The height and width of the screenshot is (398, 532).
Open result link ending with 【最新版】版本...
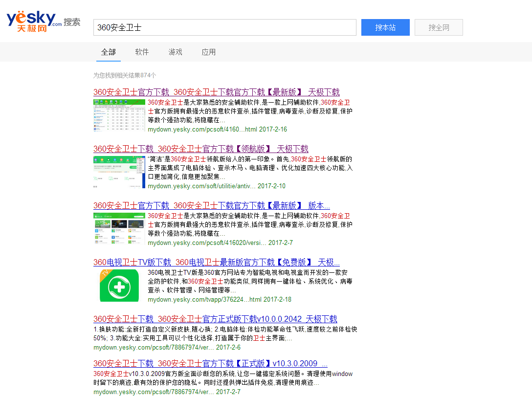pyautogui.click(x=212, y=205)
